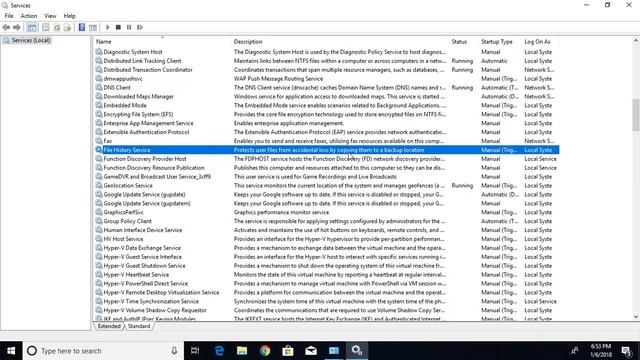Click the vertical scrollbar up arrow
The width and height of the screenshot is (640, 360).
(636, 41)
